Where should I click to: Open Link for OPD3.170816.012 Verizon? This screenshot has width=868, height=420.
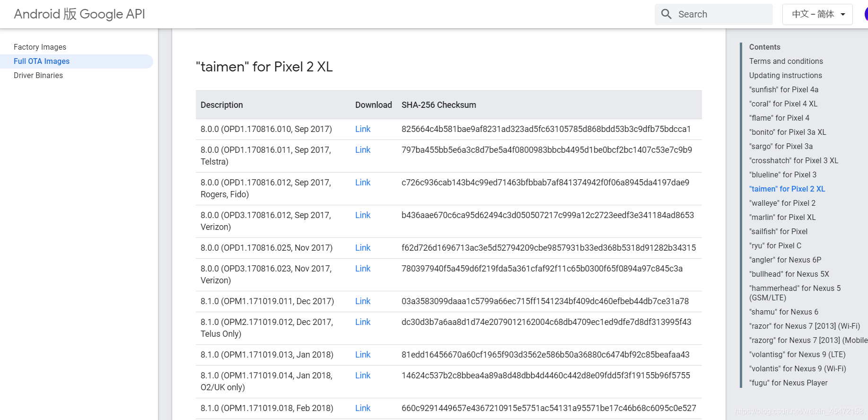[x=363, y=215]
